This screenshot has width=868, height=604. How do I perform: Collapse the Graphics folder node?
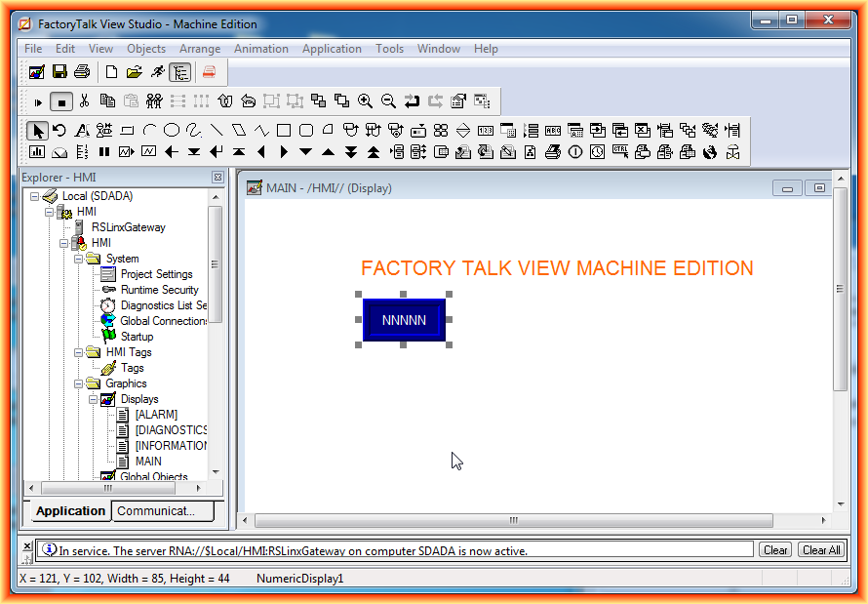pos(79,383)
